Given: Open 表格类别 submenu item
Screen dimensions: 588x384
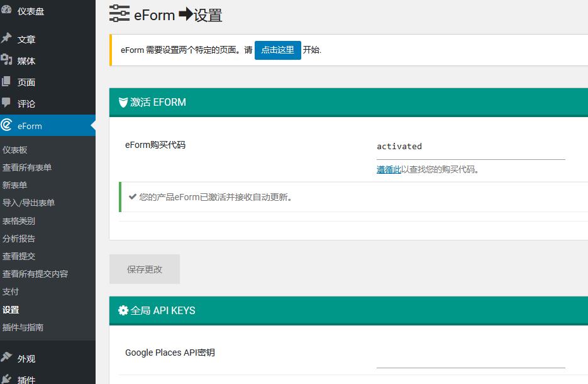Looking at the screenshot, I should tap(19, 221).
